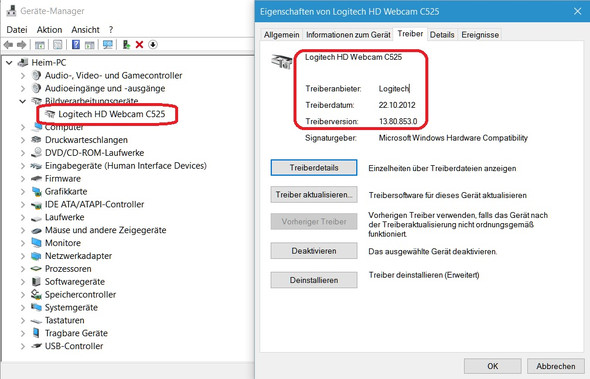Collapse the Bildverarbeitungsgeräte category
Image resolution: width=590 pixels, height=379 pixels.
[x=23, y=101]
